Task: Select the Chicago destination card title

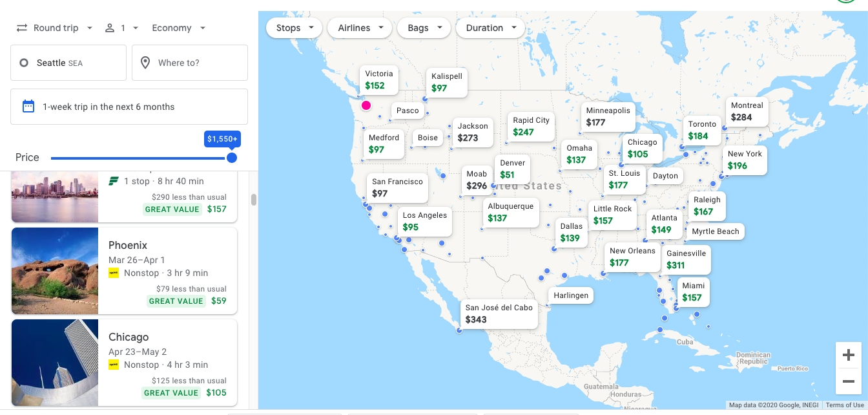Action: tap(129, 337)
